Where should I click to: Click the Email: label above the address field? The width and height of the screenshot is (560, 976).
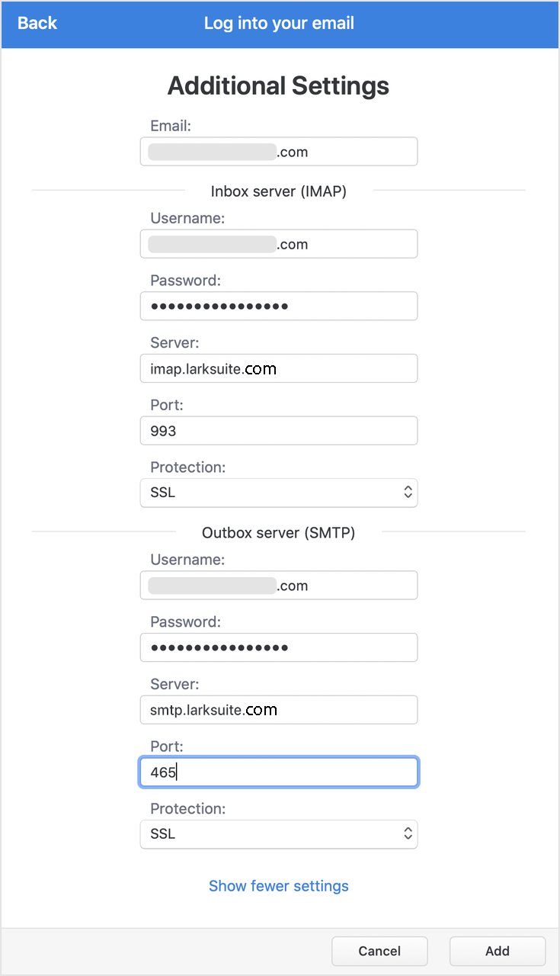(x=170, y=127)
